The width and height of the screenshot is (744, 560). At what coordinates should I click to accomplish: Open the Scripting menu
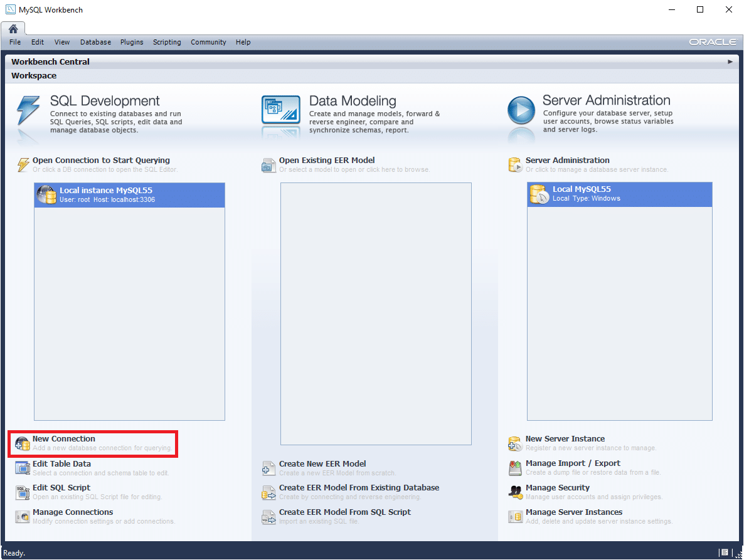pyautogui.click(x=167, y=42)
